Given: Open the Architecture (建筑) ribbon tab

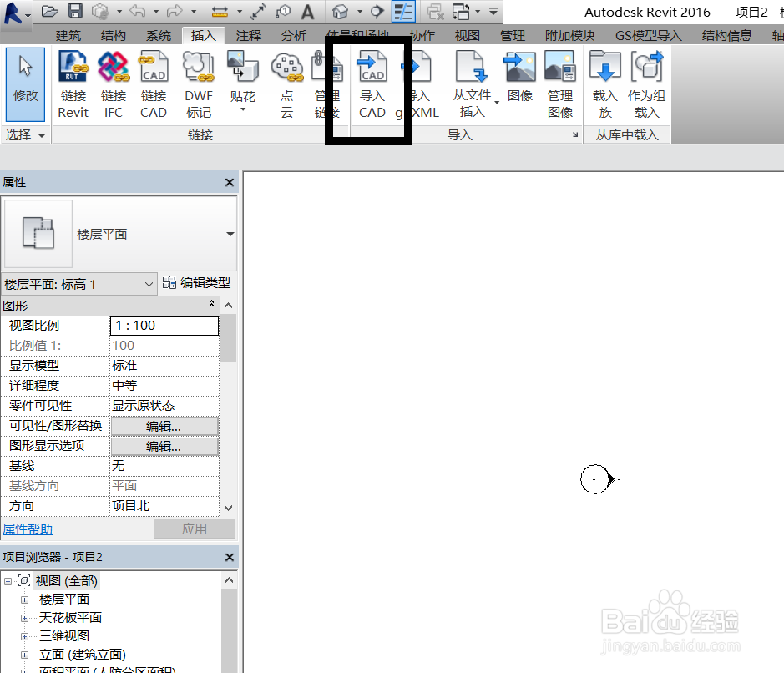Looking at the screenshot, I should 68,36.
